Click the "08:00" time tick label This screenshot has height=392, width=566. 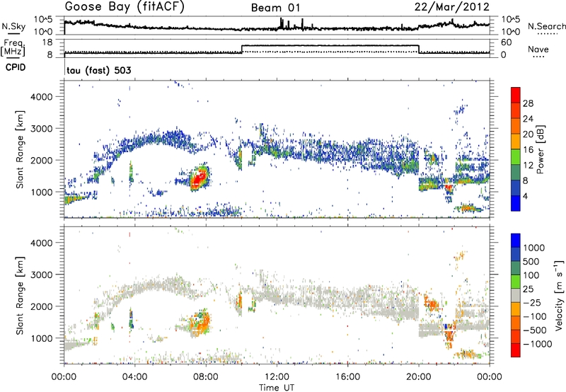(x=206, y=377)
